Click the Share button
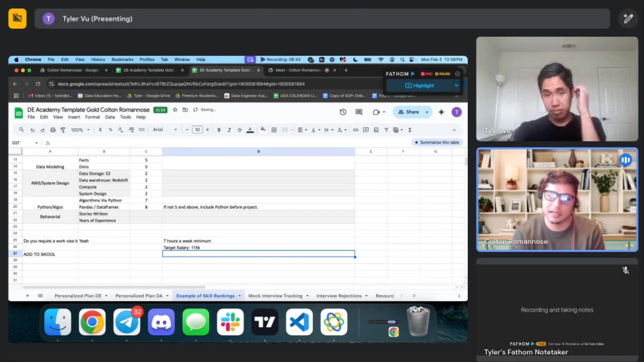The width and height of the screenshot is (644, 362). click(409, 112)
